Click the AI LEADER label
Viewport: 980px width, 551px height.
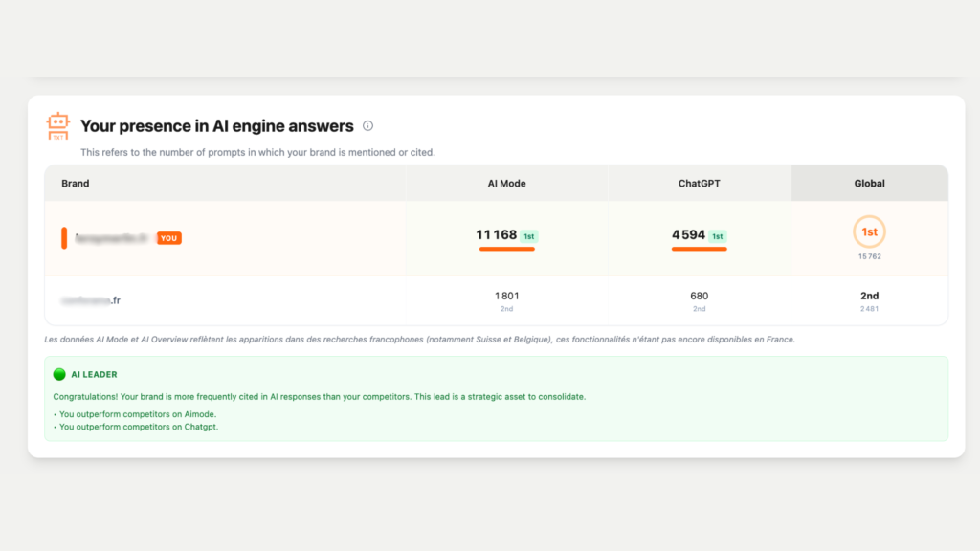tap(94, 374)
